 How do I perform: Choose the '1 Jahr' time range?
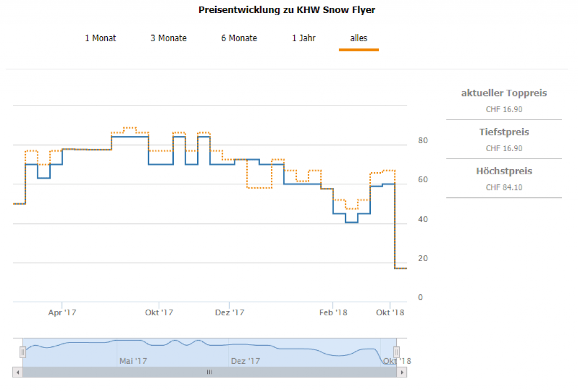(x=304, y=38)
